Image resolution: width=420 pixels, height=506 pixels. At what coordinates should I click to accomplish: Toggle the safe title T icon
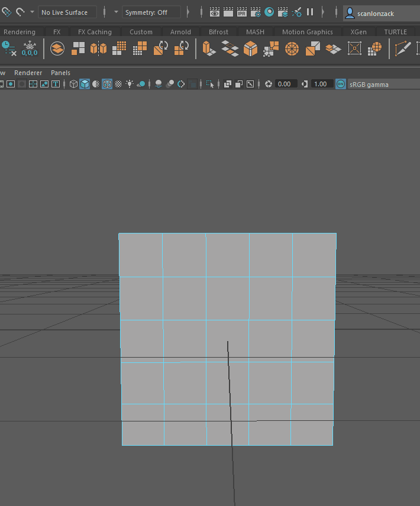[x=56, y=84]
